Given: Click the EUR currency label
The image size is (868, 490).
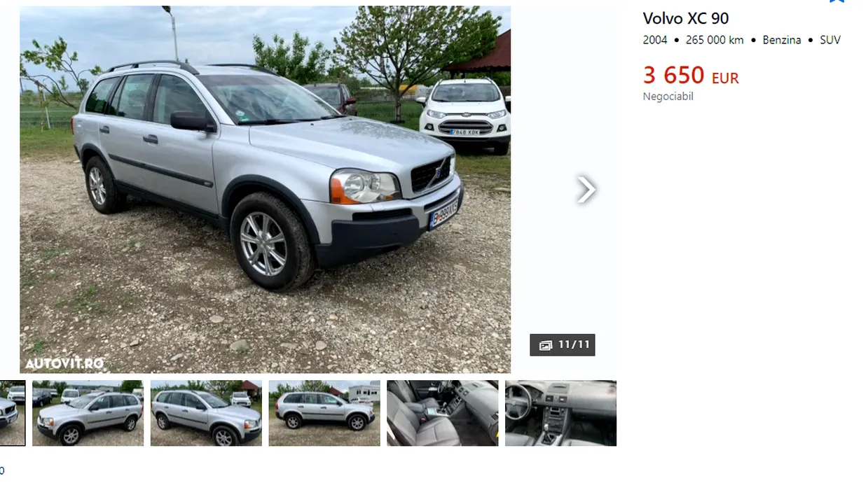Looking at the screenshot, I should tap(725, 78).
